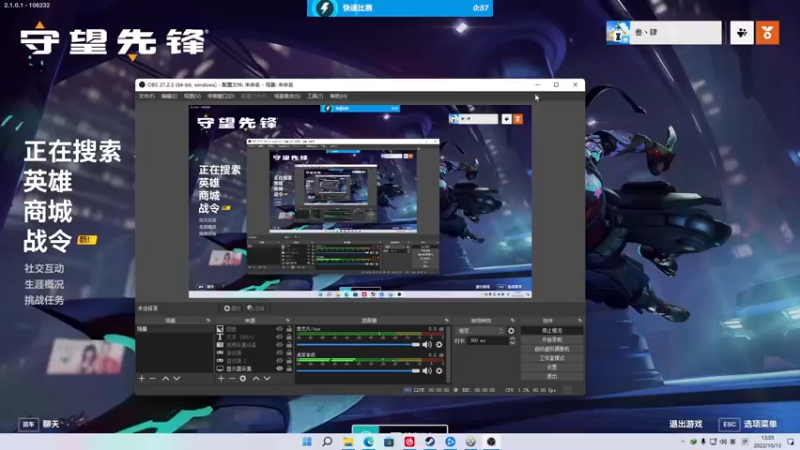Toggle visibility of 文本 (GDI+) source
This screenshot has width=800, height=450.
[279, 337]
